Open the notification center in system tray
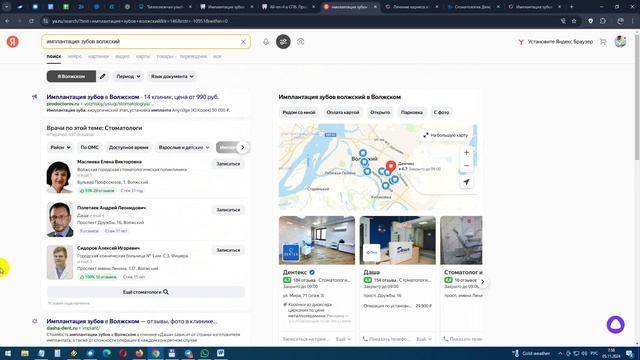 coord(629,353)
